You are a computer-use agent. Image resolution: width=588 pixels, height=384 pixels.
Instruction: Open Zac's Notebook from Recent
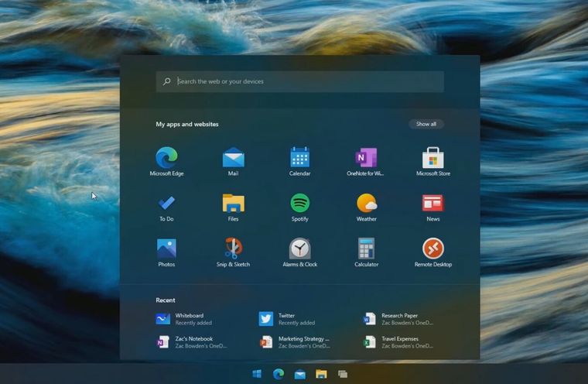point(192,342)
